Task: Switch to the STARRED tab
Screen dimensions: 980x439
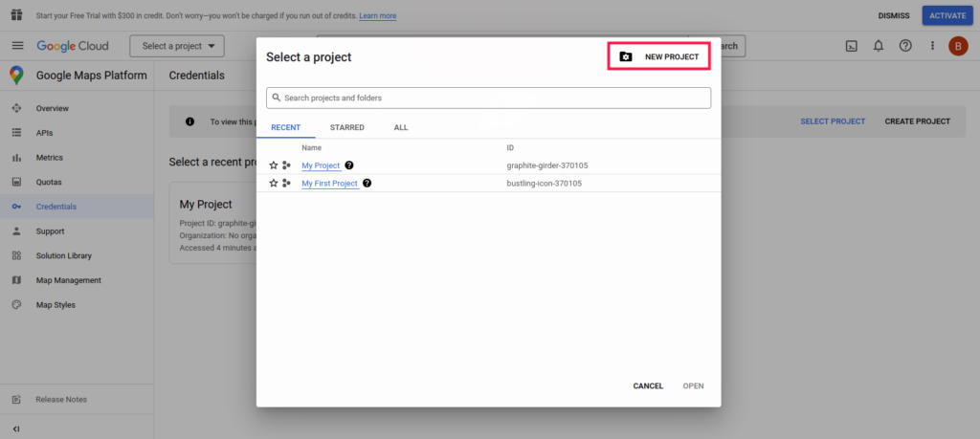Action: [346, 127]
